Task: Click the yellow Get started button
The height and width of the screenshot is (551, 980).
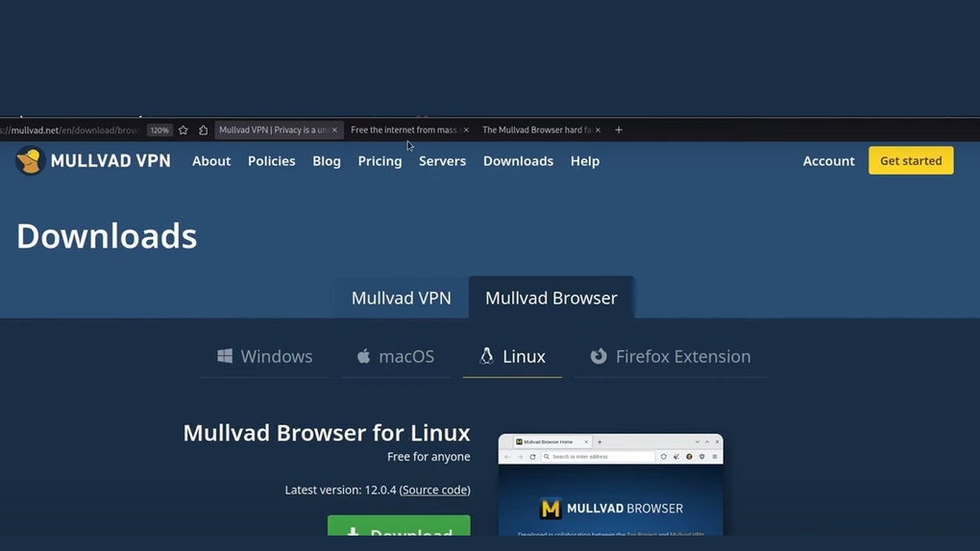Action: (911, 160)
